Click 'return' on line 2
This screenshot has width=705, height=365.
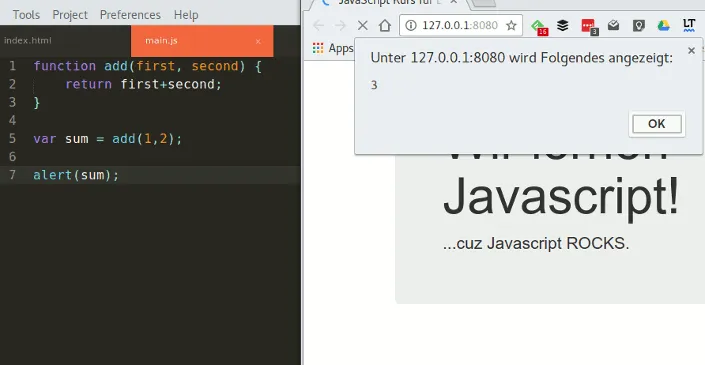89,84
